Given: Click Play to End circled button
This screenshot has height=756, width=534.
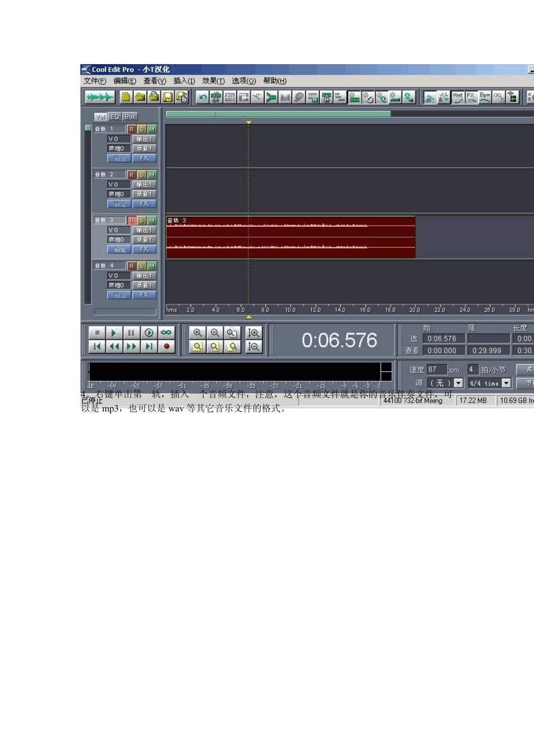Looking at the screenshot, I should click(148, 333).
